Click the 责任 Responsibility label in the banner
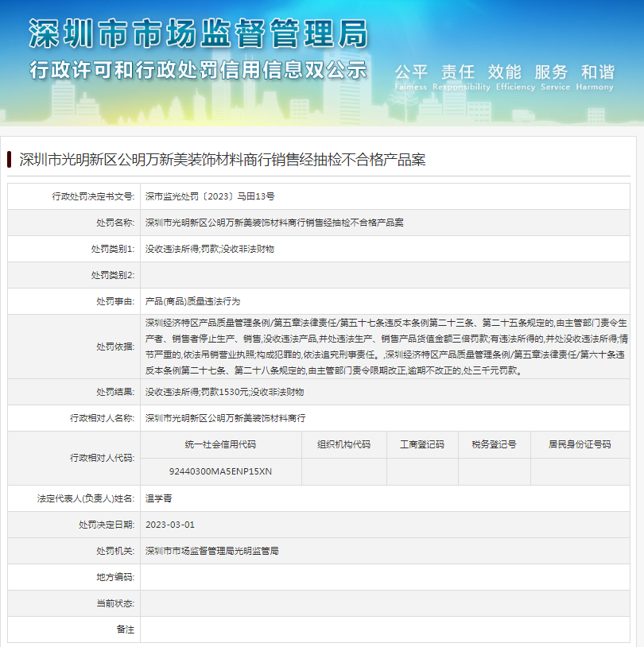Screen dimensions: 644x647 tap(458, 71)
